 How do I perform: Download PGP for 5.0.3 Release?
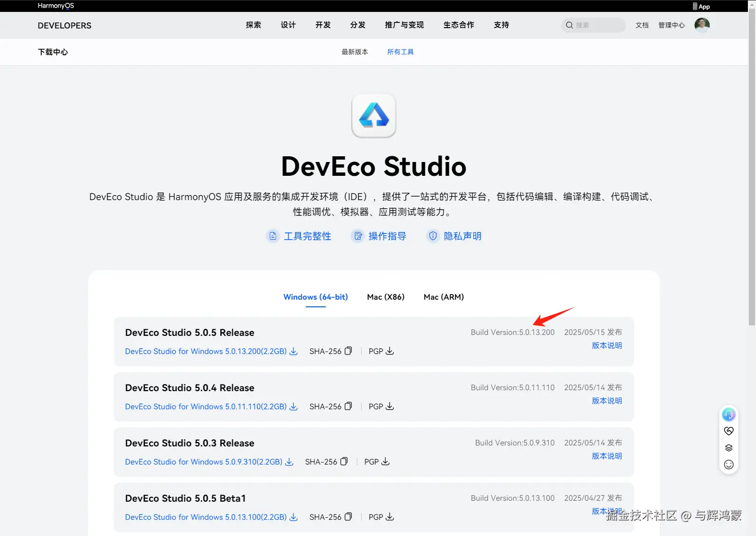coord(385,462)
